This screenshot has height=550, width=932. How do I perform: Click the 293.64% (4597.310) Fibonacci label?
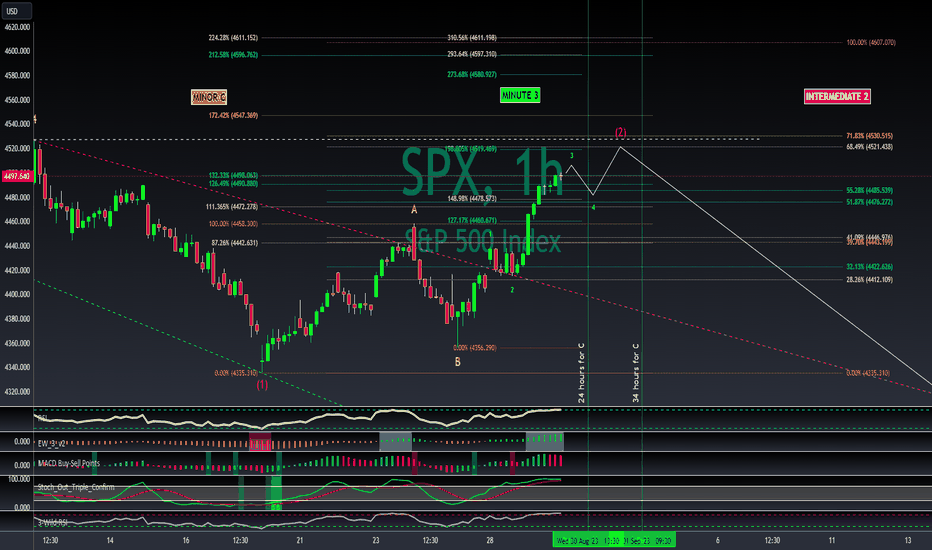click(x=472, y=54)
